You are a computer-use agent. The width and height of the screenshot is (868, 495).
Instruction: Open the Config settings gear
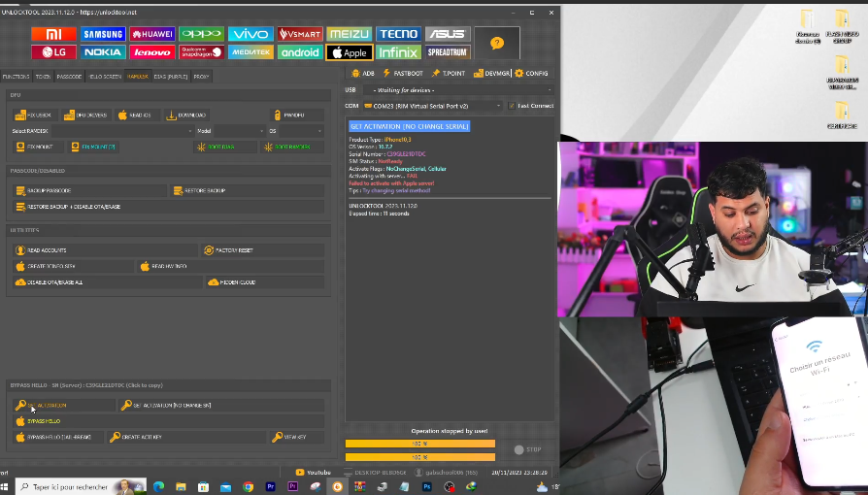(531, 73)
